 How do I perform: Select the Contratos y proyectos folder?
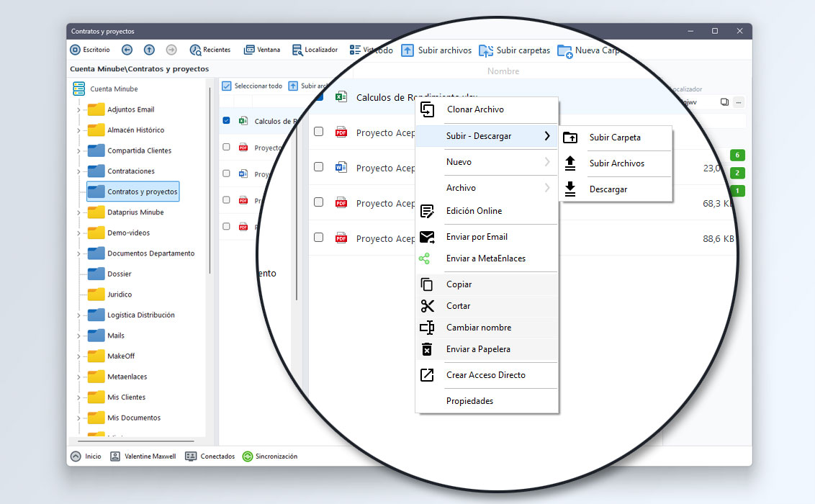click(x=132, y=192)
